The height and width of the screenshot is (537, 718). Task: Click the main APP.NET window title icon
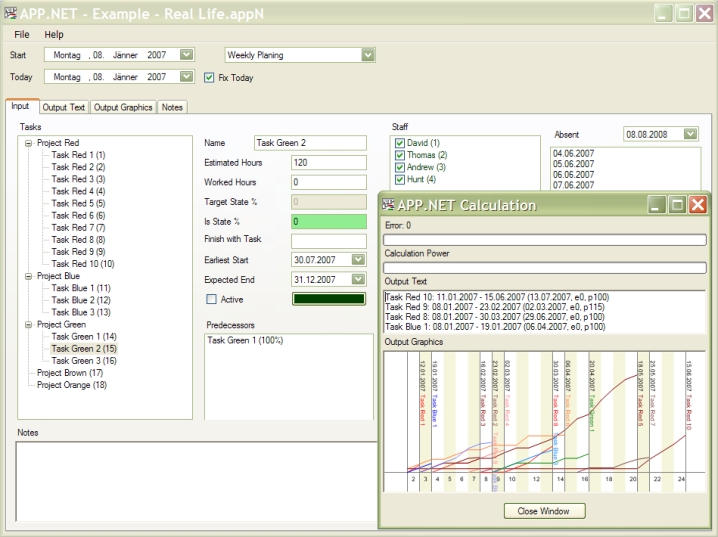point(11,13)
